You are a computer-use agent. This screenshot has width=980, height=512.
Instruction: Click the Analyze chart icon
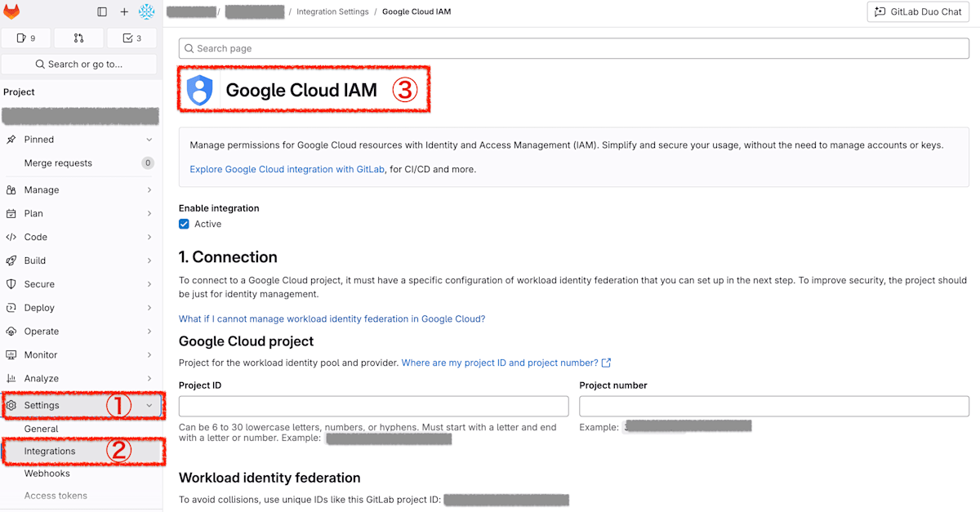tap(11, 379)
